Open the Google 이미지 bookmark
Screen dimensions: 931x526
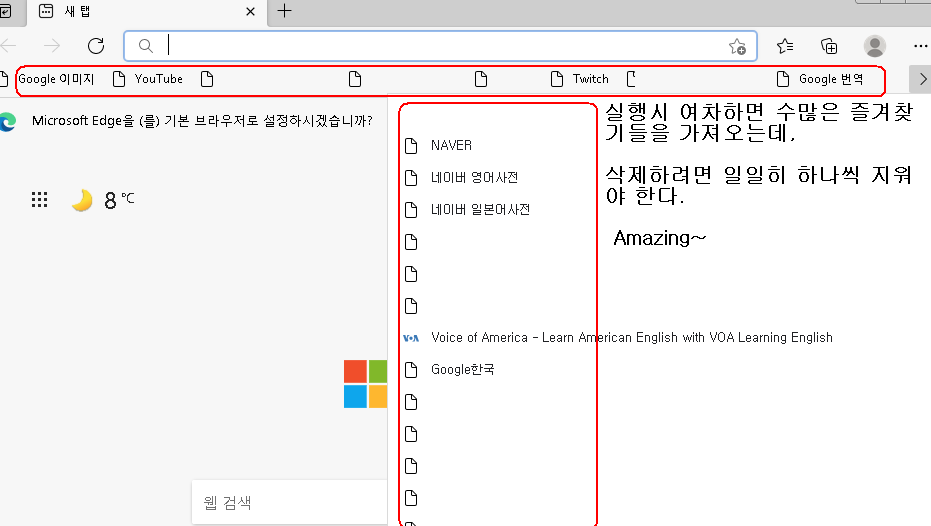pyautogui.click(x=56, y=79)
